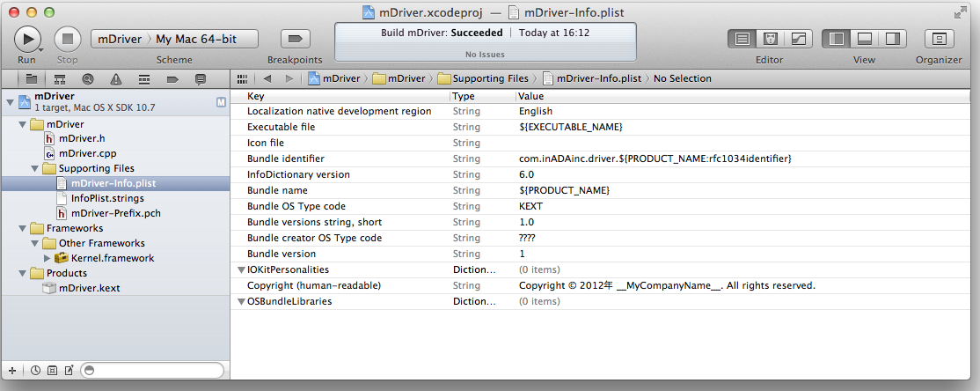Add a new file with plus button
Image resolution: width=980 pixels, height=391 pixels.
[x=11, y=370]
